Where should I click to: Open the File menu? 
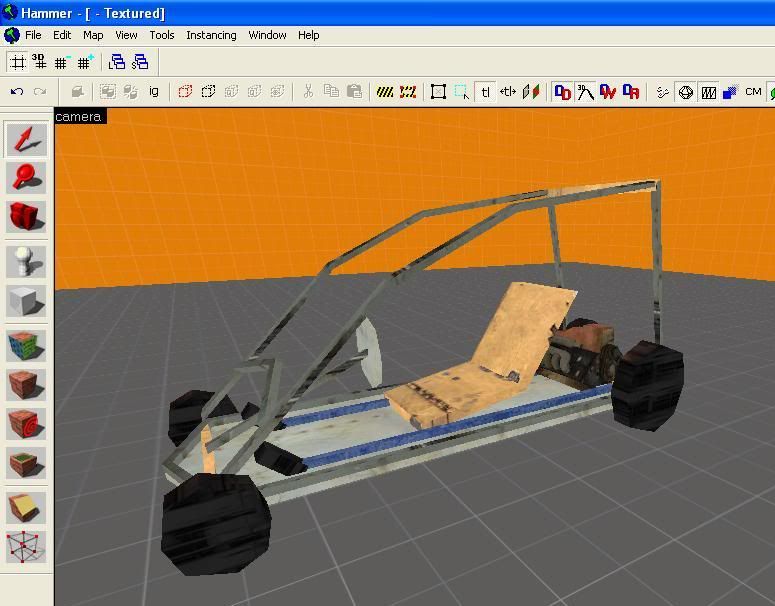(x=33, y=35)
